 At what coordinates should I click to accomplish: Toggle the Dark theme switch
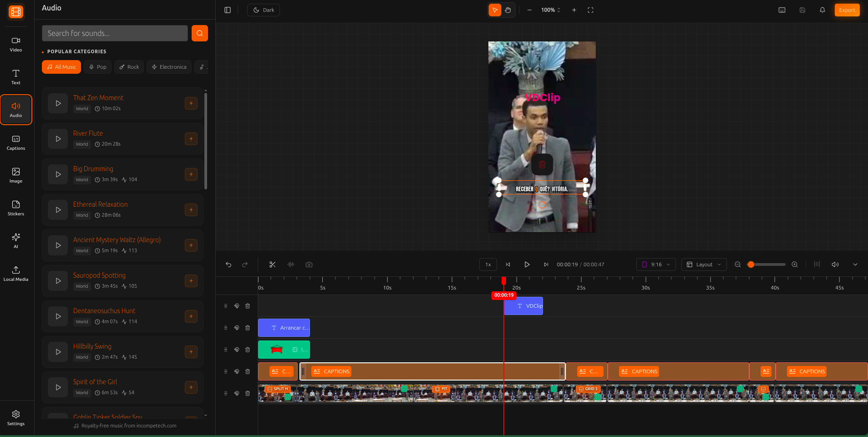[264, 10]
